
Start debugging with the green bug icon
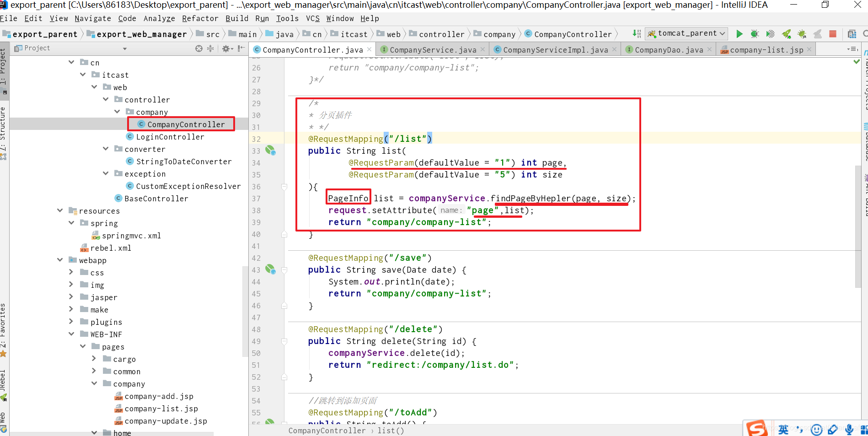point(755,34)
